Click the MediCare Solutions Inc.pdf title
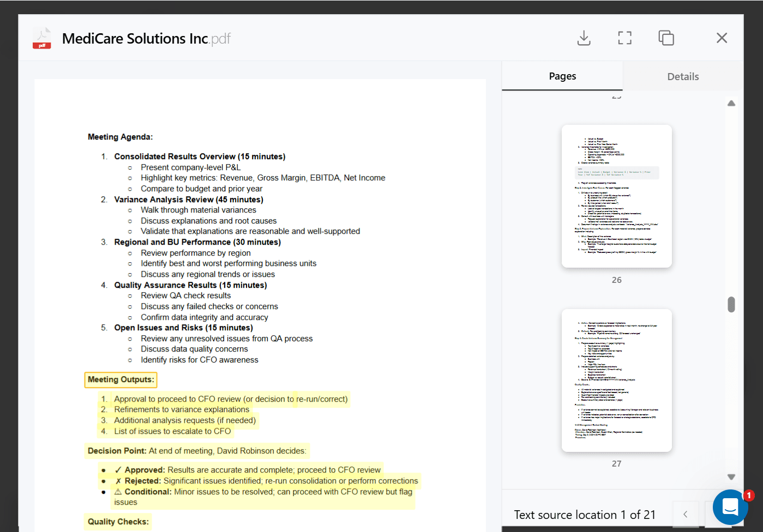This screenshot has width=763, height=532. (146, 38)
